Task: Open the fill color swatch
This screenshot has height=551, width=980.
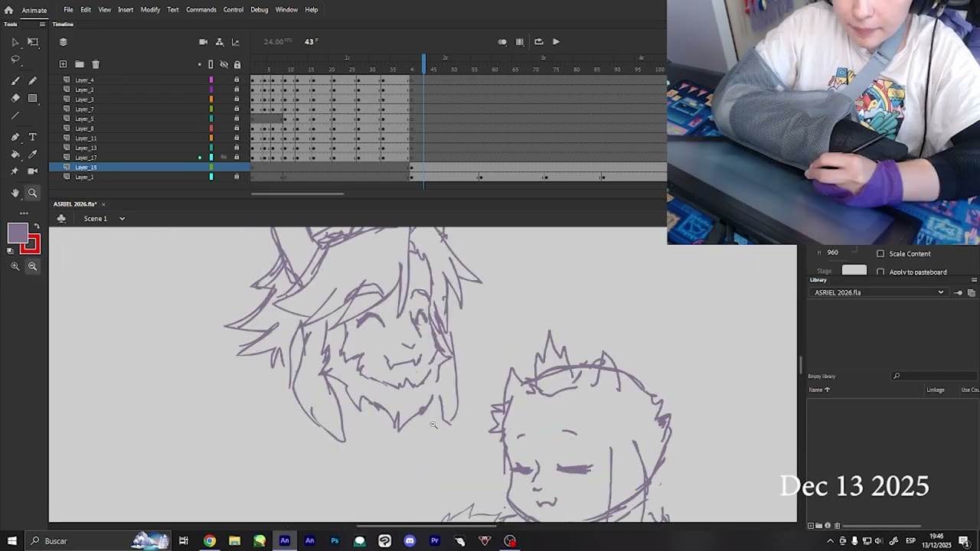Action: tap(18, 233)
